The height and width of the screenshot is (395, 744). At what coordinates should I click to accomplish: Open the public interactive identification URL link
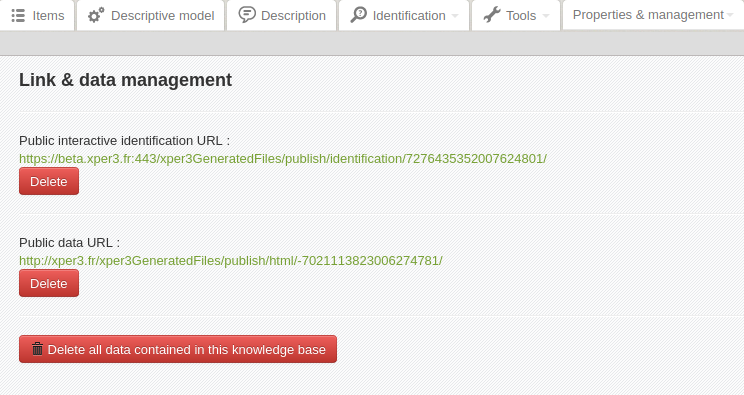[x=283, y=159]
